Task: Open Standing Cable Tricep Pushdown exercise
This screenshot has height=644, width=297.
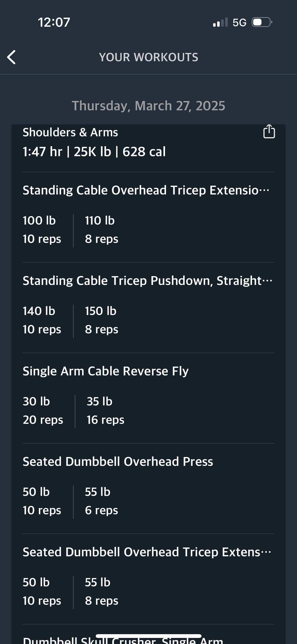Action: pos(147,280)
